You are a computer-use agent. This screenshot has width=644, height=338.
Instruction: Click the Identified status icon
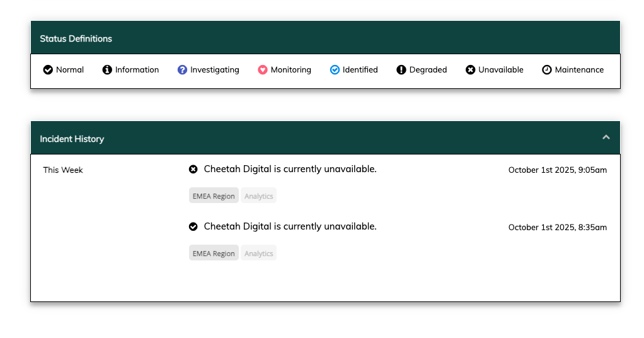pos(335,70)
